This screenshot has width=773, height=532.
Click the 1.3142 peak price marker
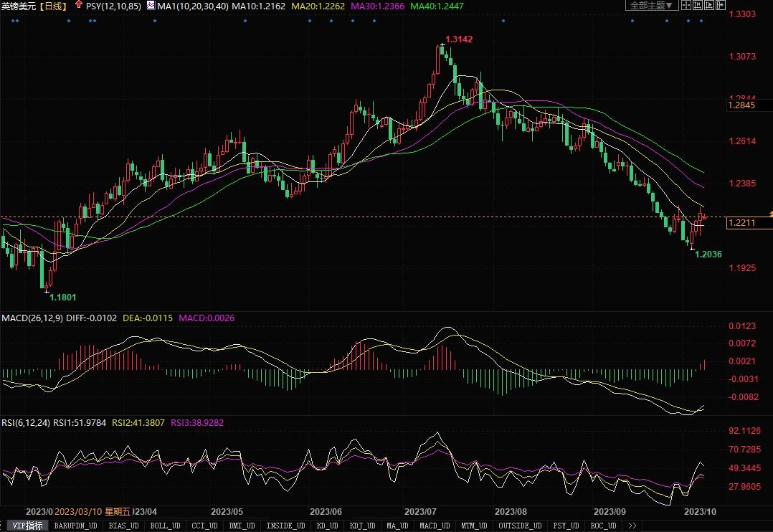[x=459, y=39]
